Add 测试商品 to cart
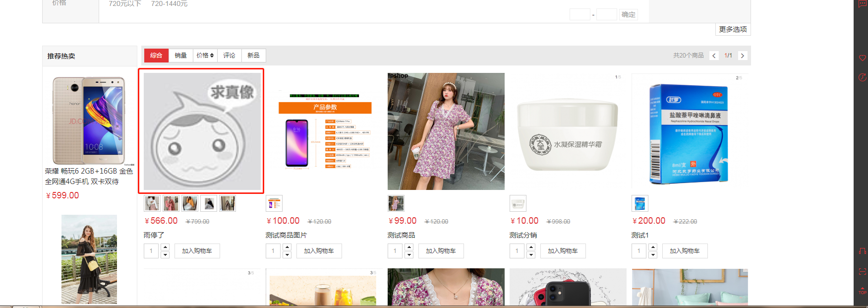Screen dimensions: 868x308 pos(441,251)
